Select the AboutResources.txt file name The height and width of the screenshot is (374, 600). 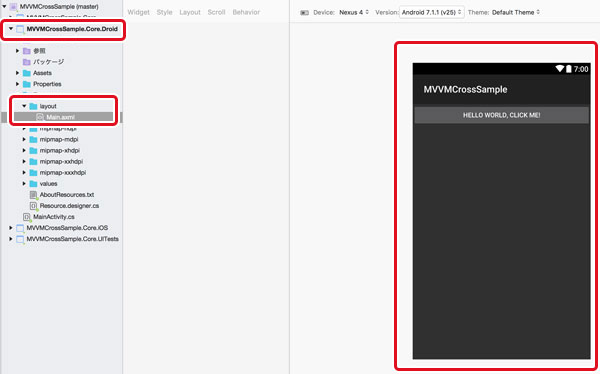tap(67, 195)
